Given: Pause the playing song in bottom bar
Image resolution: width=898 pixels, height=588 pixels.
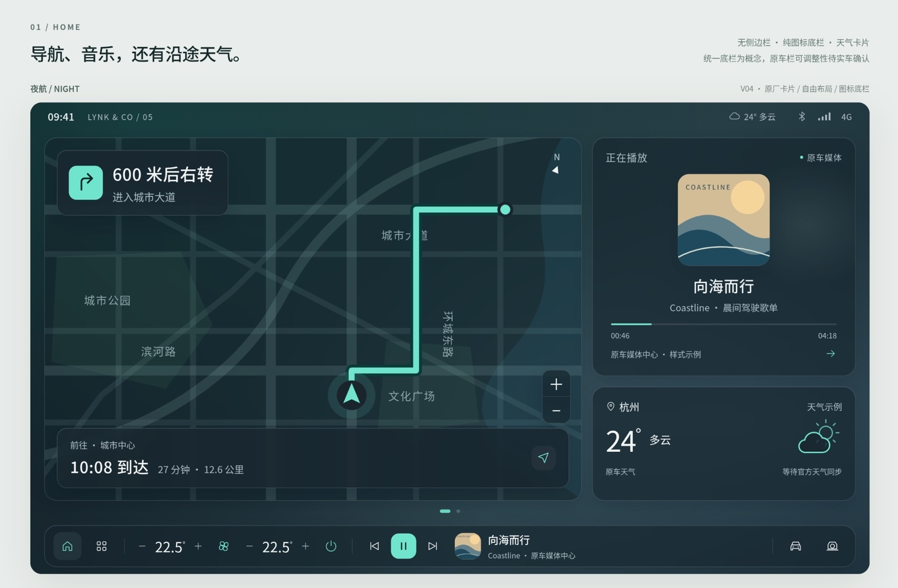Looking at the screenshot, I should coord(403,546).
